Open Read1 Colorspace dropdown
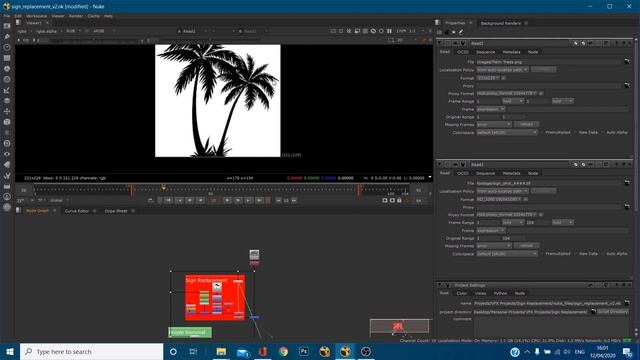Image resolution: width=640 pixels, height=360 pixels. click(507, 132)
